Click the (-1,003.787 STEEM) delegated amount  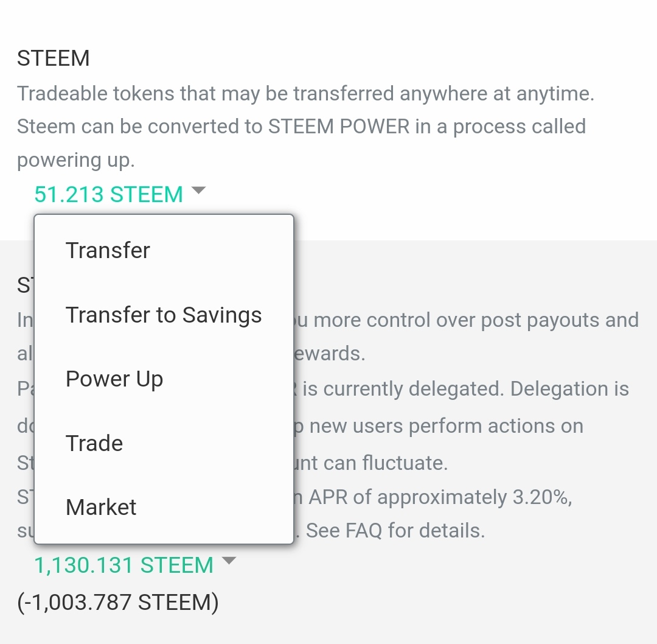point(118,602)
